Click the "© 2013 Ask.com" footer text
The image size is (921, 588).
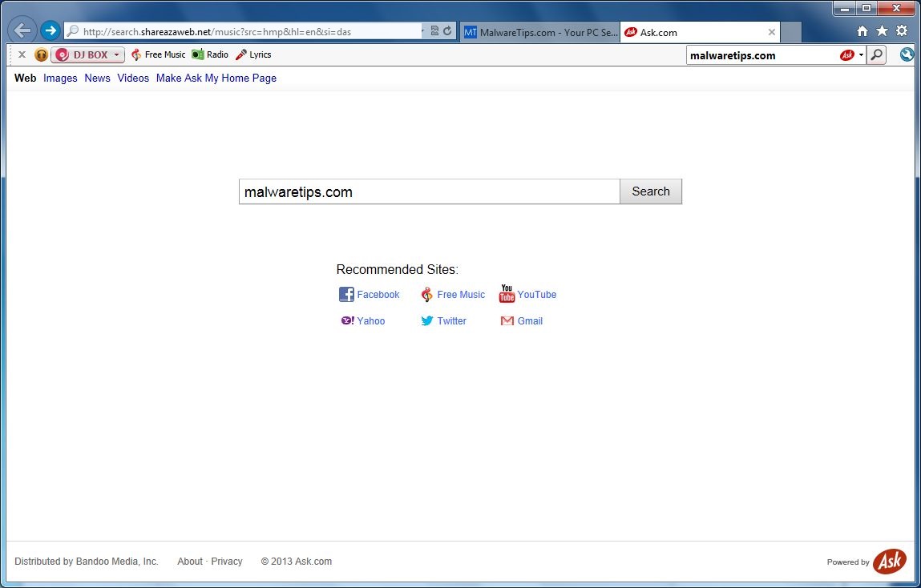point(297,562)
